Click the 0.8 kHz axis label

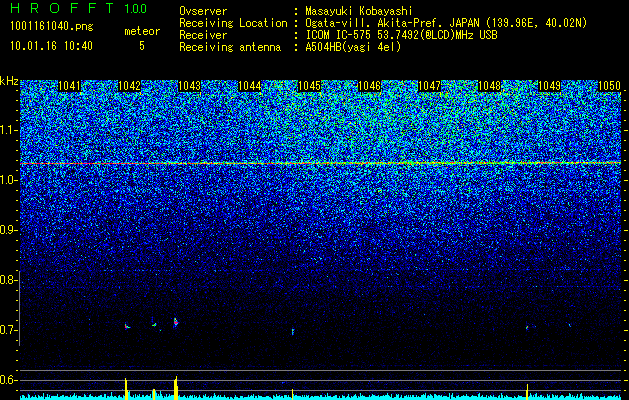point(7,280)
